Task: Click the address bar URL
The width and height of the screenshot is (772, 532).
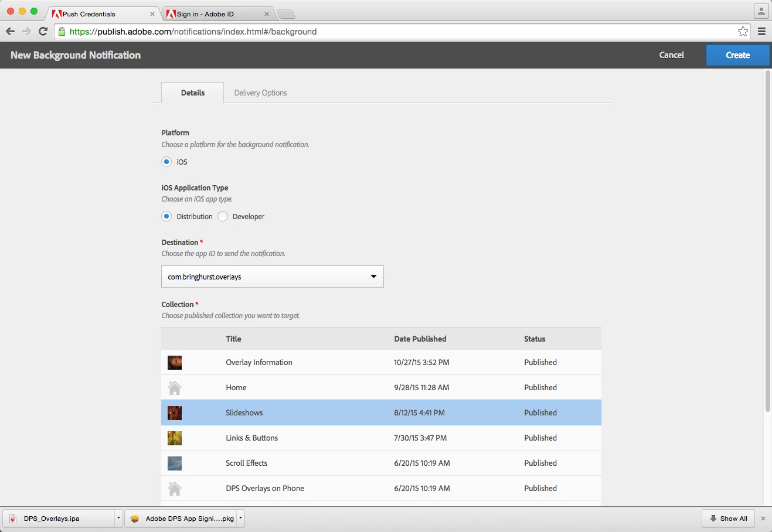Action: [x=193, y=32]
